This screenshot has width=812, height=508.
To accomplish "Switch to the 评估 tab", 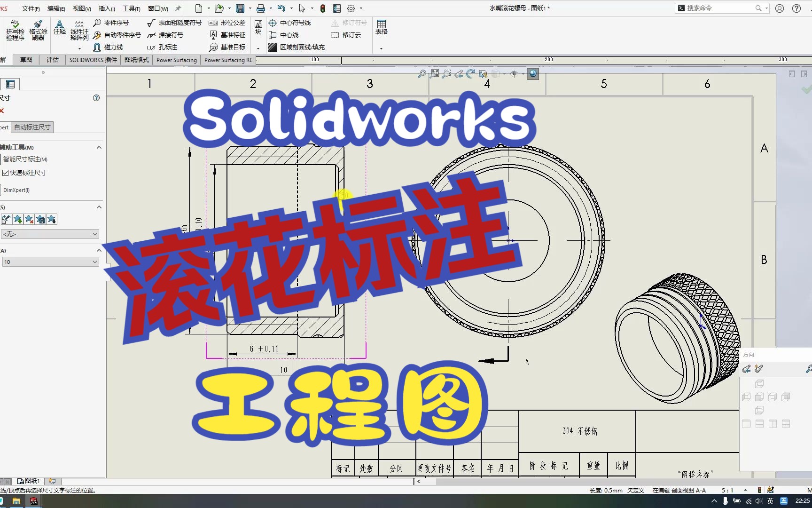I will click(53, 60).
